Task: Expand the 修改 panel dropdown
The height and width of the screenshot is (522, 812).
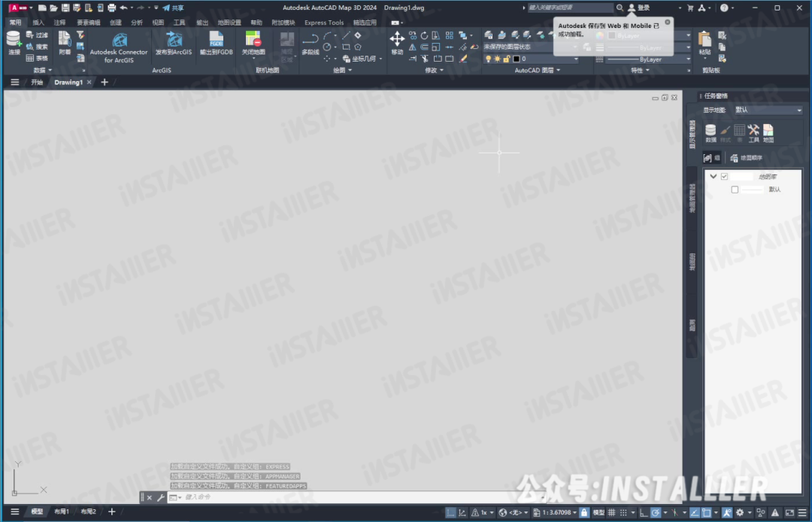Action: coord(434,70)
